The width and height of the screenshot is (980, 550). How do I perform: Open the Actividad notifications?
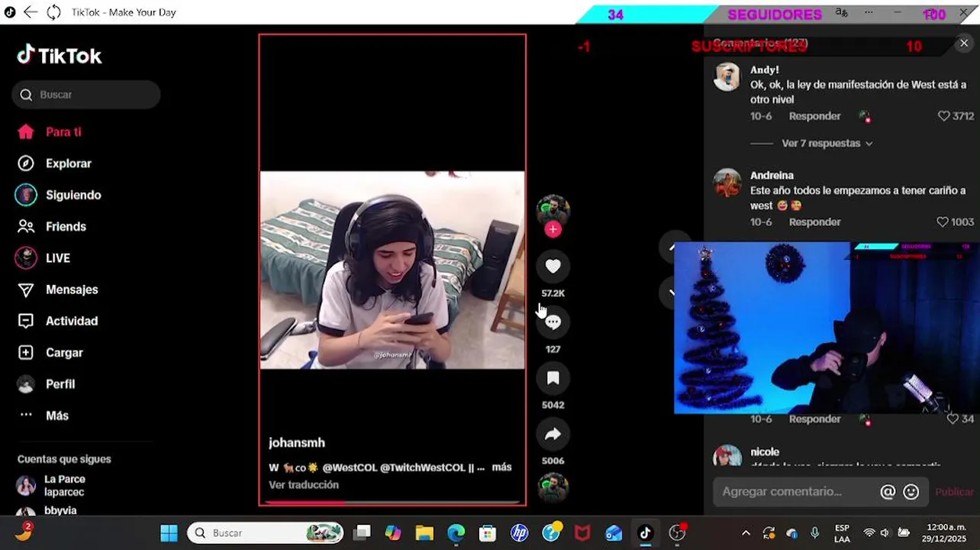click(x=57, y=321)
